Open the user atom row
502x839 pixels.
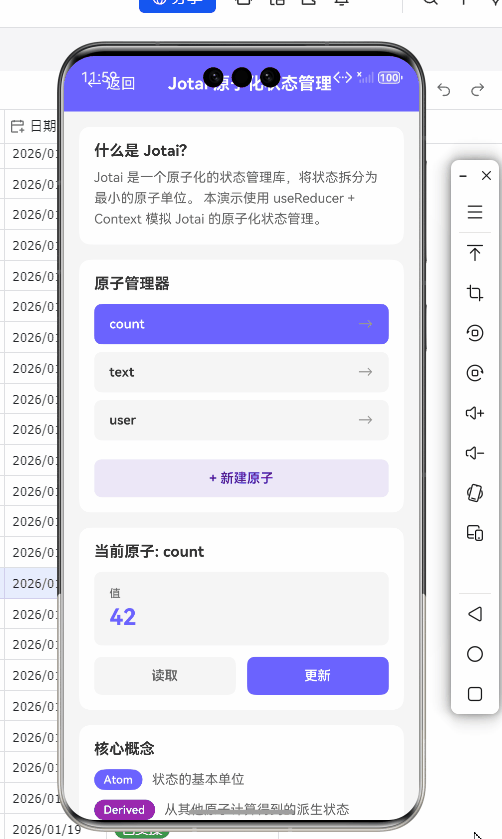(x=241, y=420)
